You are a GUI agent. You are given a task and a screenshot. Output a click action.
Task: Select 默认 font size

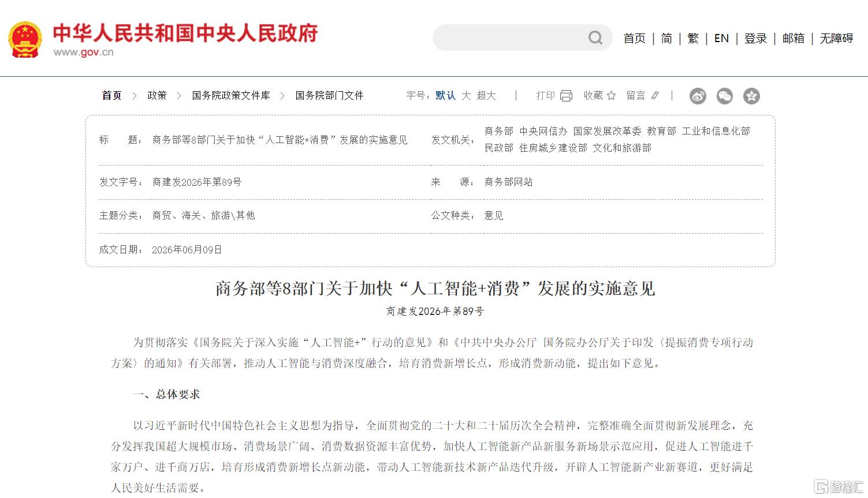point(445,96)
